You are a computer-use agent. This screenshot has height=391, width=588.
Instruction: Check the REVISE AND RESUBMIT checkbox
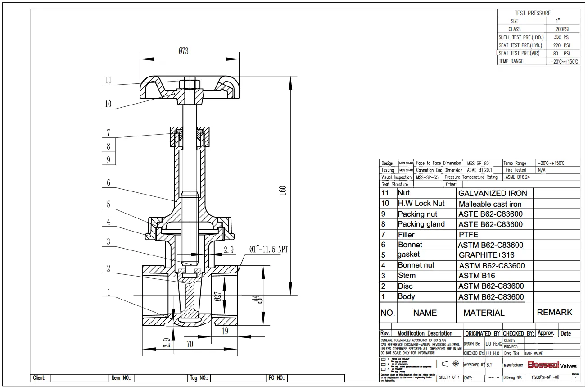click(x=383, y=359)
